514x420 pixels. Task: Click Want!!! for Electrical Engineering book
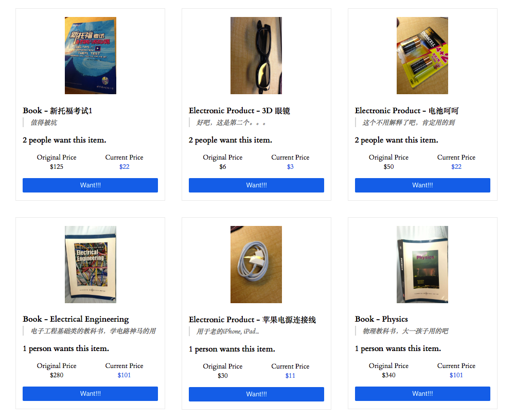[x=90, y=394]
